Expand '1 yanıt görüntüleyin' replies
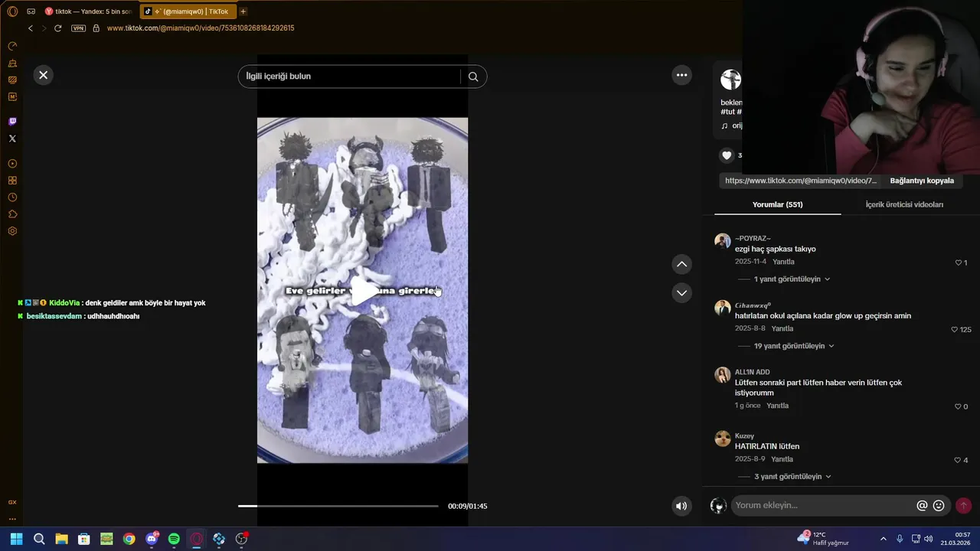980x551 pixels. pos(792,279)
